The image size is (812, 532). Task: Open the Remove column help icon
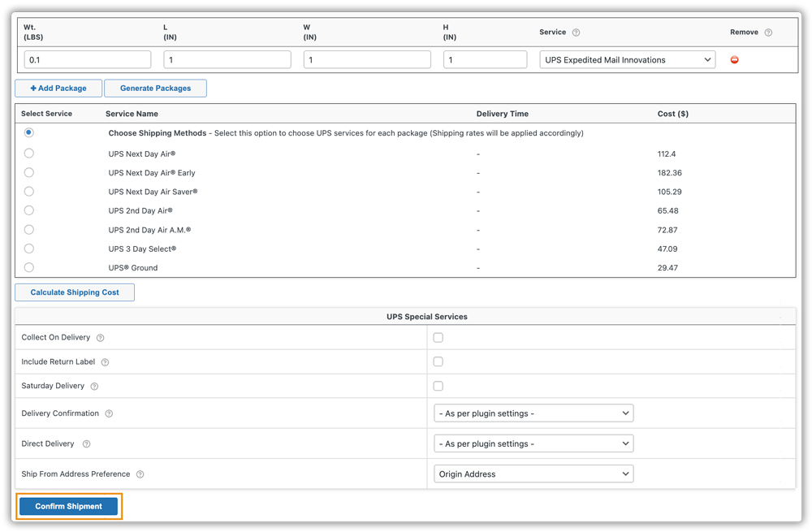click(768, 32)
